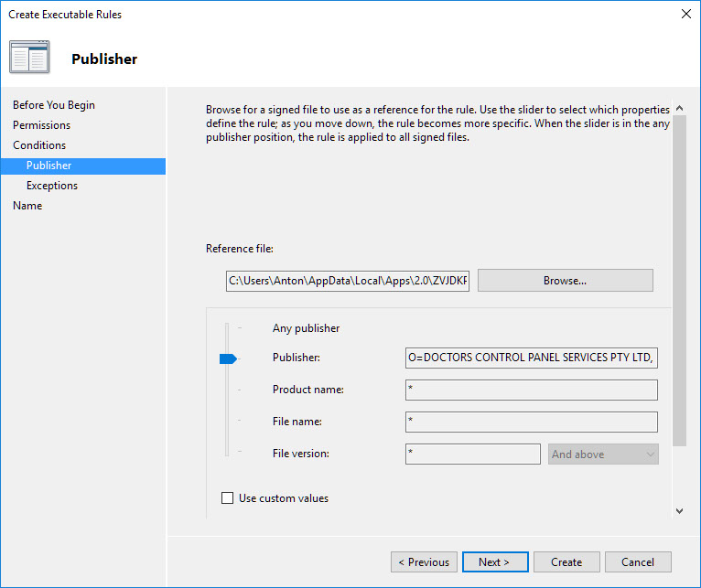Select the Publisher step in sidebar
Viewport: 701px width, 588px height.
click(49, 166)
